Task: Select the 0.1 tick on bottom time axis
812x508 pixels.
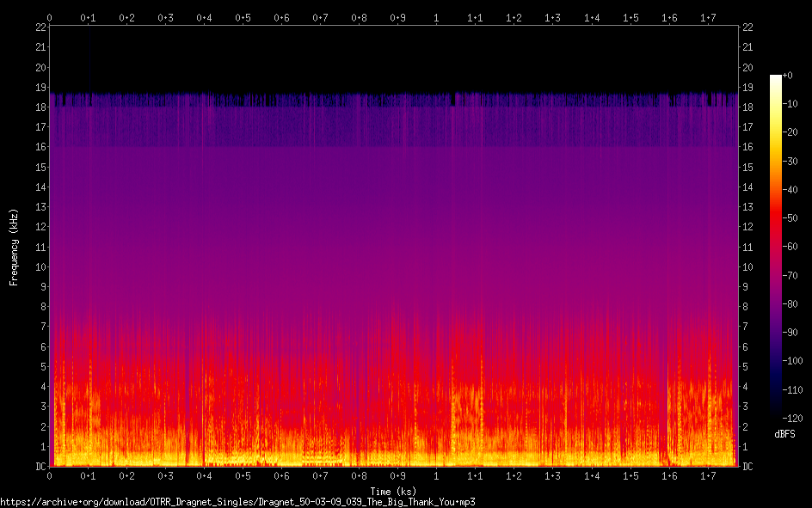Action: coord(88,476)
